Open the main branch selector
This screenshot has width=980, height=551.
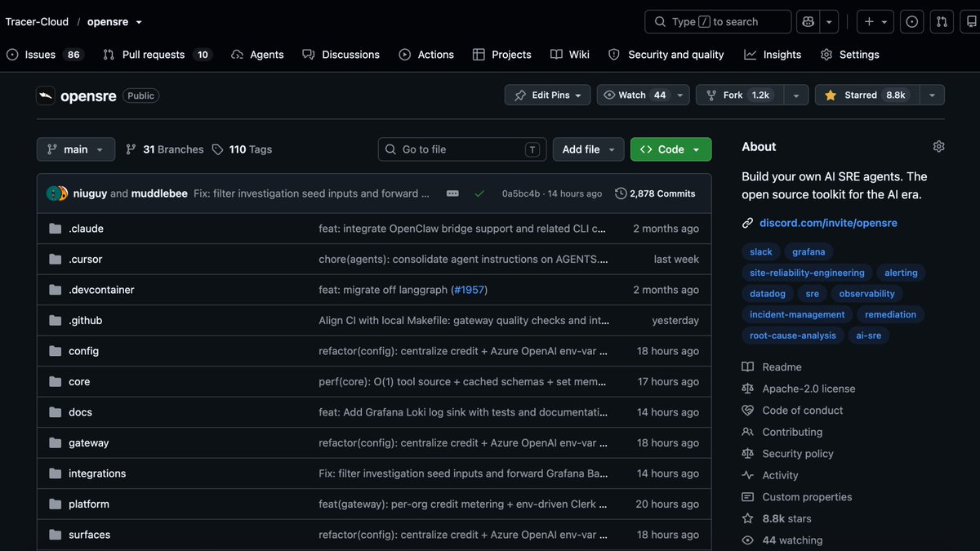(x=75, y=149)
